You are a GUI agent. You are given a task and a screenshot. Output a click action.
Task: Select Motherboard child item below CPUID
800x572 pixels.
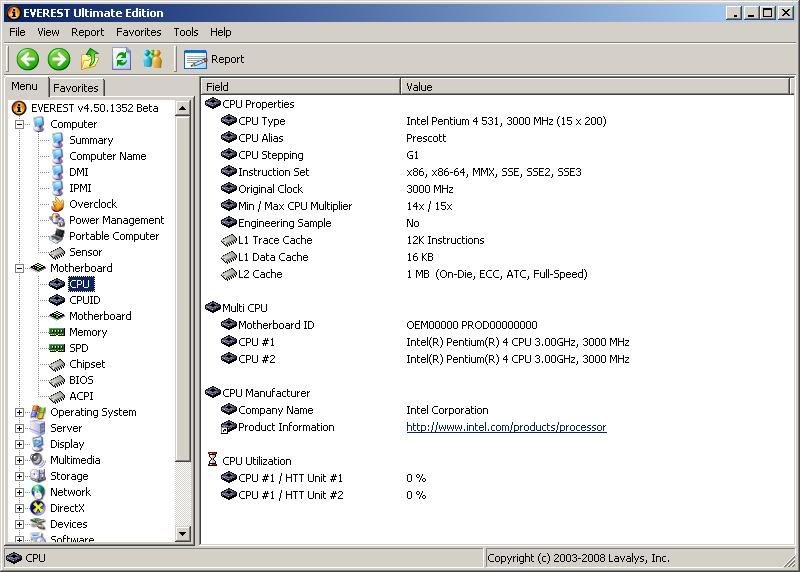(x=100, y=316)
